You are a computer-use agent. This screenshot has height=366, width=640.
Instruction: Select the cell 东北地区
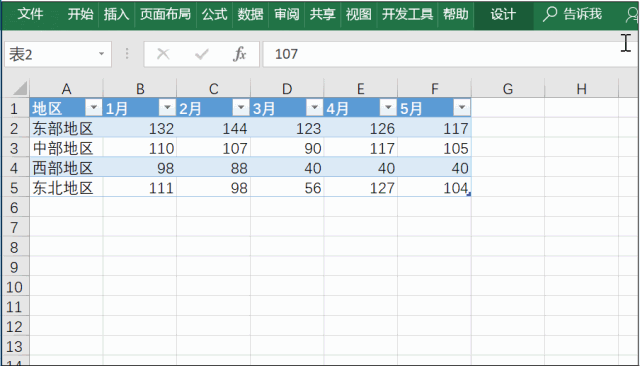pyautogui.click(x=66, y=188)
